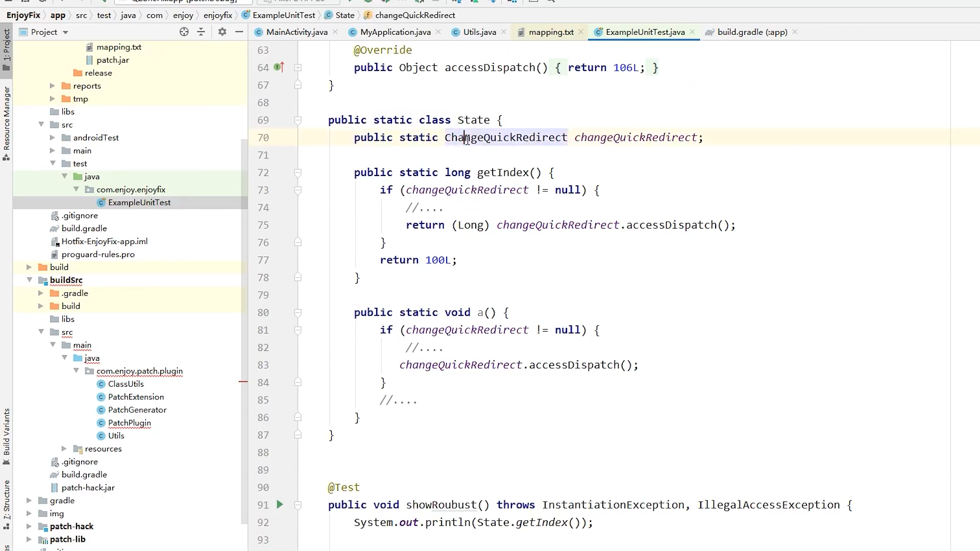Click the collapse all icon in Project panel

pyautogui.click(x=201, y=32)
